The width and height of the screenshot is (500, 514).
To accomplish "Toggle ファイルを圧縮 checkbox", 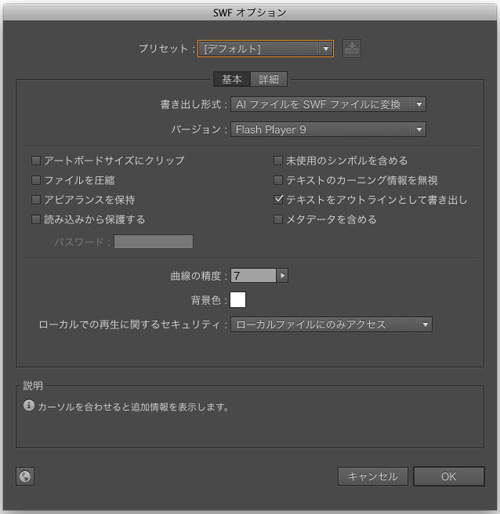I will (36, 180).
